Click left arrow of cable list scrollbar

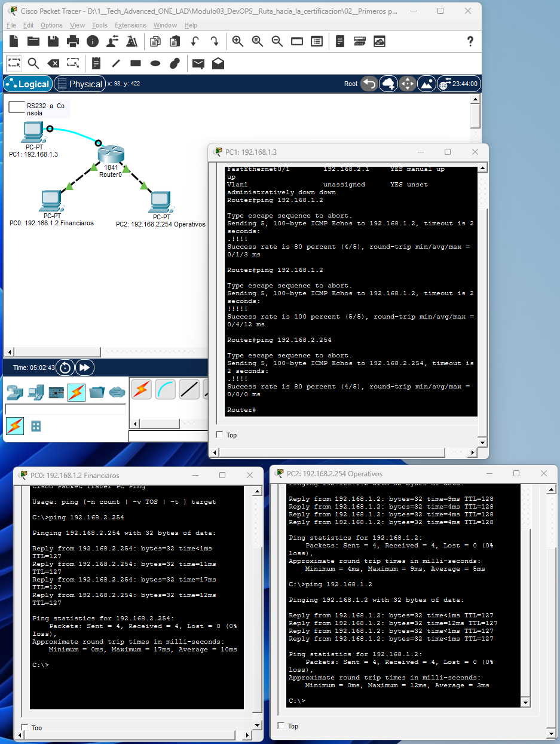pyautogui.click(x=136, y=424)
